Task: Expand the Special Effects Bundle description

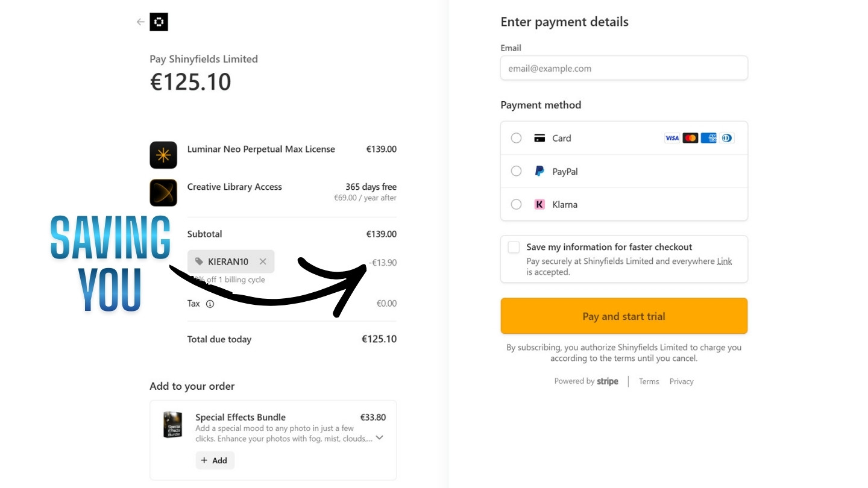Action: pyautogui.click(x=379, y=438)
